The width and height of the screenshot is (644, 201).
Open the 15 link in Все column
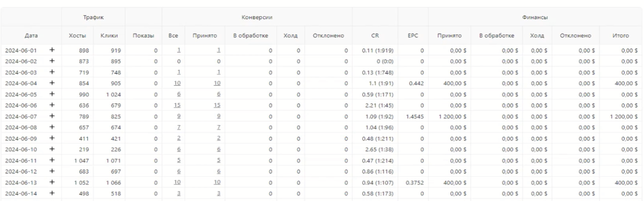coord(177,105)
